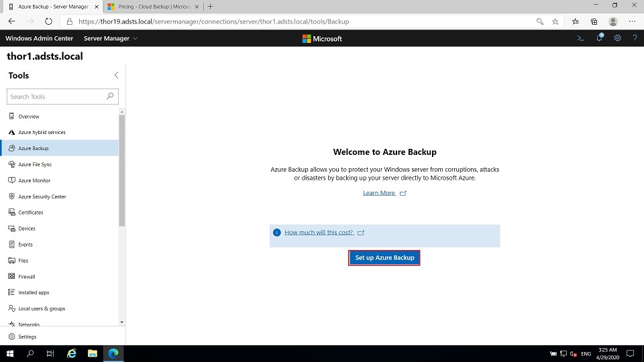The height and width of the screenshot is (362, 644).
Task: Open PowerShell console icon in header
Action: point(580,38)
